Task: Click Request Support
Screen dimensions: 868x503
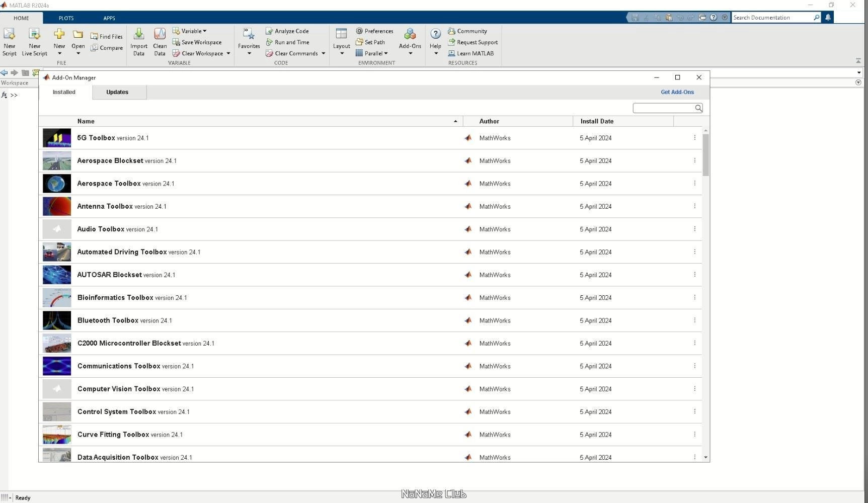Action: point(473,42)
